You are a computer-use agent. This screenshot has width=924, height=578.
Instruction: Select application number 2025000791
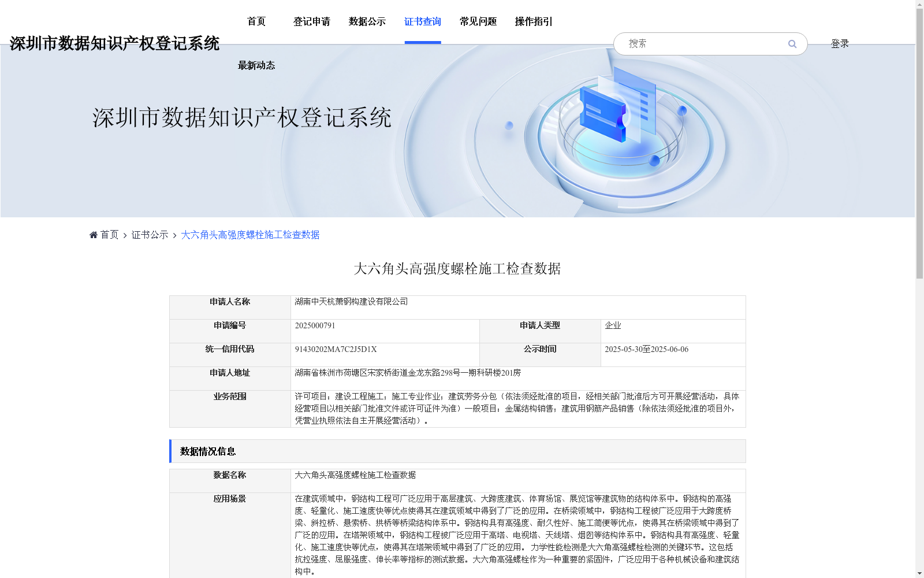pos(315,325)
